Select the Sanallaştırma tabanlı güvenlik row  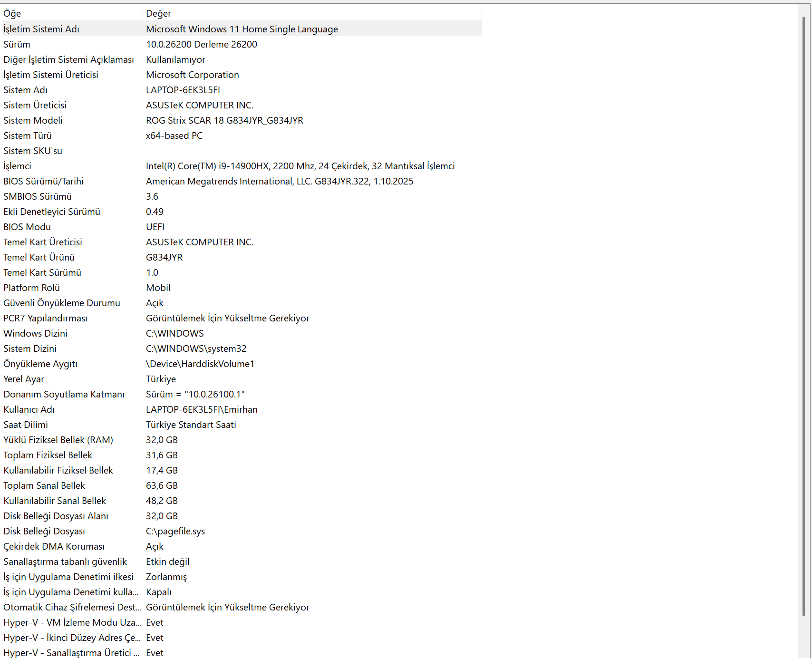[x=242, y=561]
